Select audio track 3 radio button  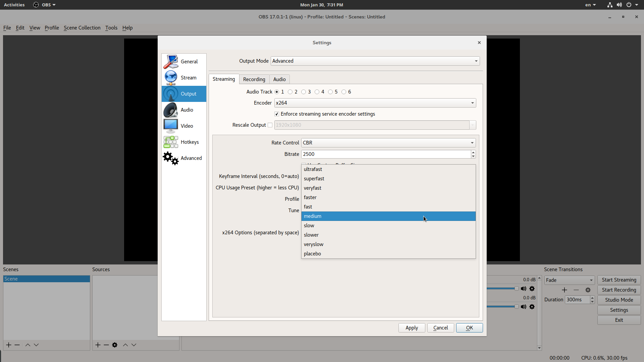[x=304, y=92]
